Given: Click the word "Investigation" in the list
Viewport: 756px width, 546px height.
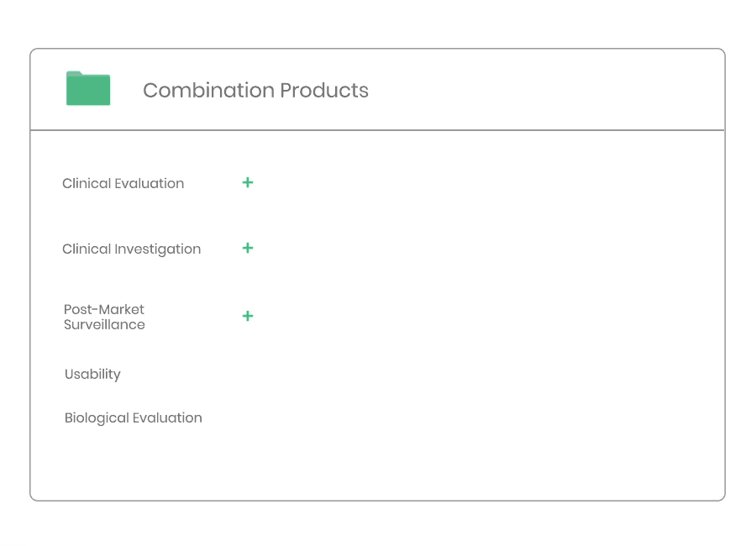Looking at the screenshot, I should [x=158, y=249].
